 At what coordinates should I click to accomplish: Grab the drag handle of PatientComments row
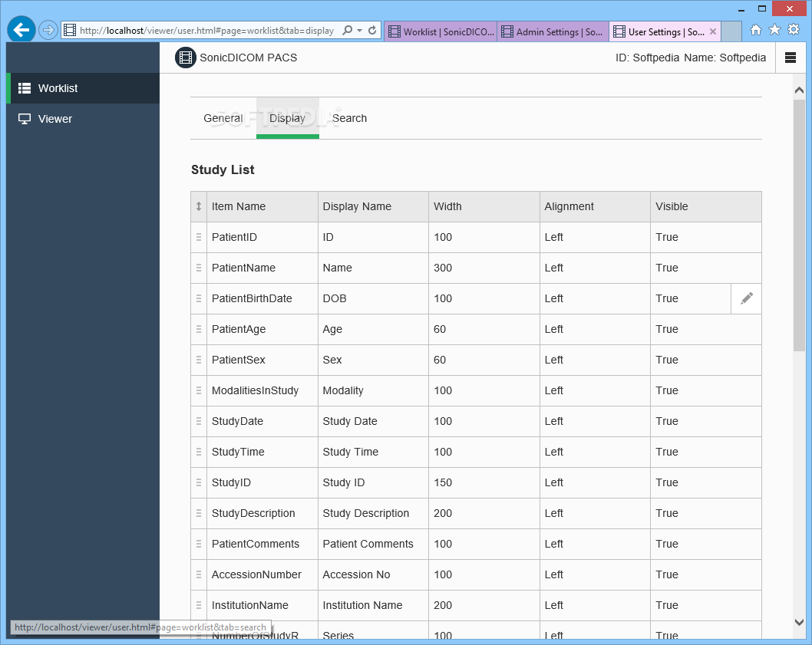tap(198, 544)
